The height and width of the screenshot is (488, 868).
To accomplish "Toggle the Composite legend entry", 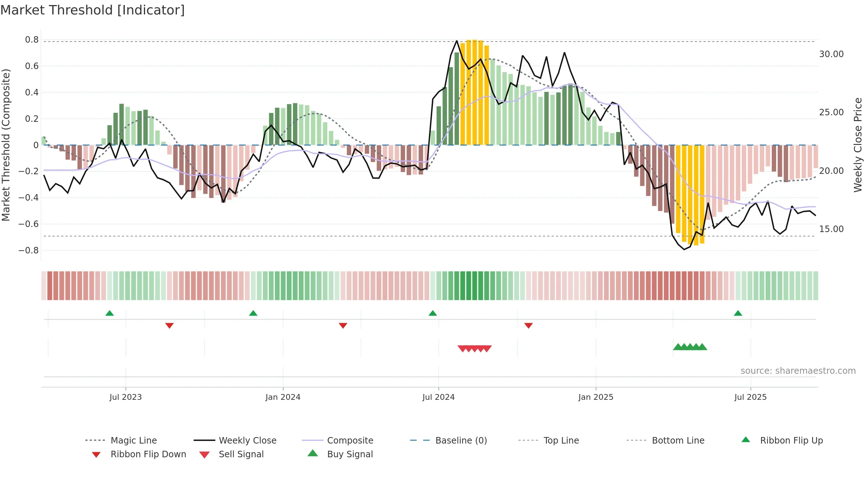I will click(x=337, y=440).
